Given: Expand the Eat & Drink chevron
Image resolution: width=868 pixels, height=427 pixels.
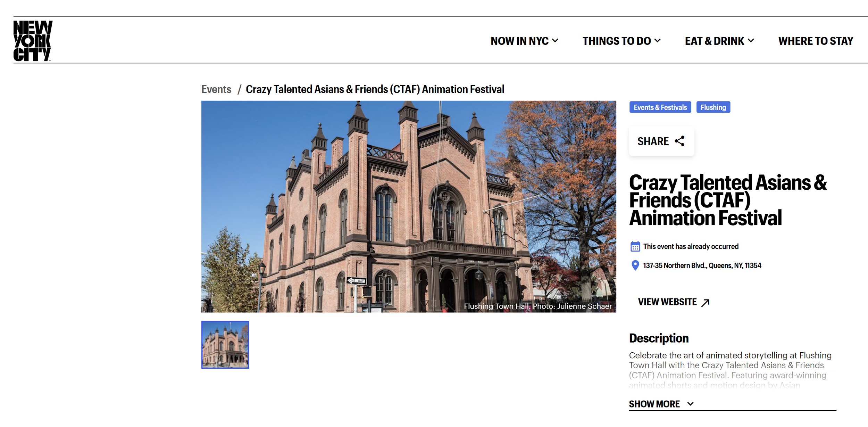Looking at the screenshot, I should tap(751, 41).
